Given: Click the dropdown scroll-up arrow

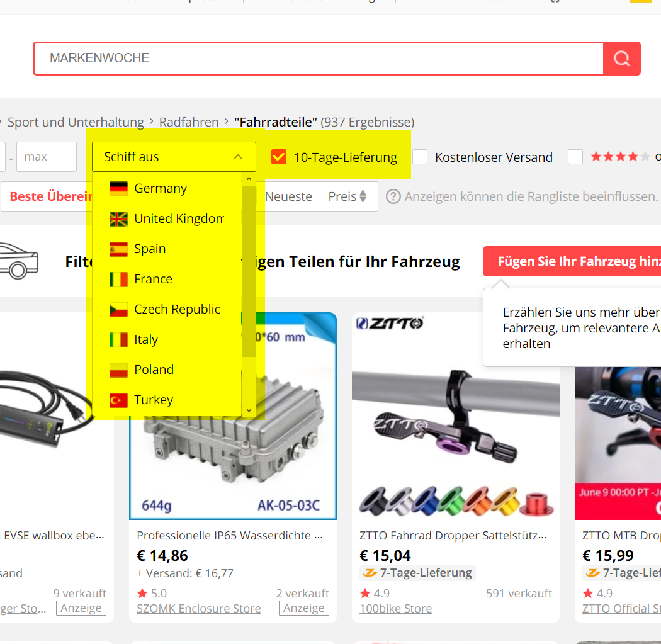Looking at the screenshot, I should point(249,179).
